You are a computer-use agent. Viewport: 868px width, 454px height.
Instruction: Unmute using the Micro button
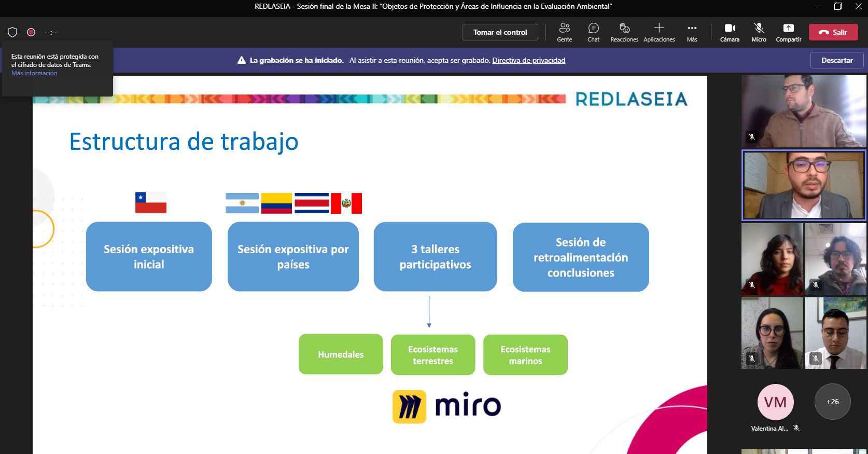(x=759, y=32)
